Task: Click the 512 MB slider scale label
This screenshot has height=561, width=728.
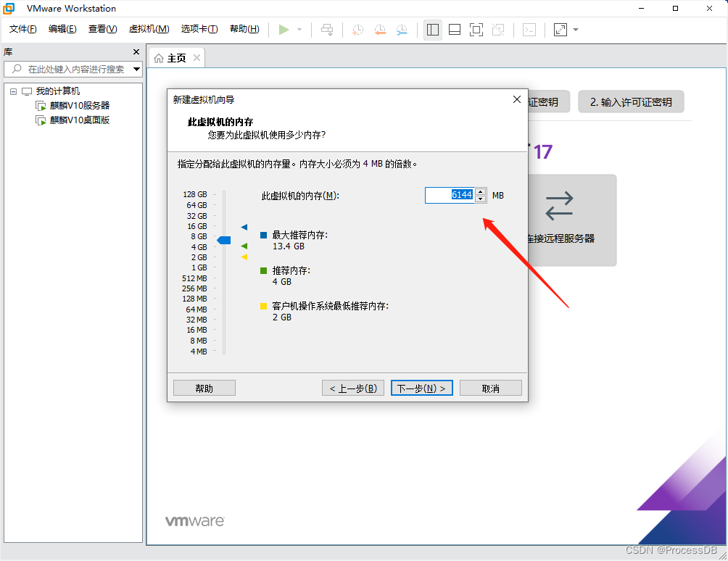Action: pyautogui.click(x=194, y=278)
